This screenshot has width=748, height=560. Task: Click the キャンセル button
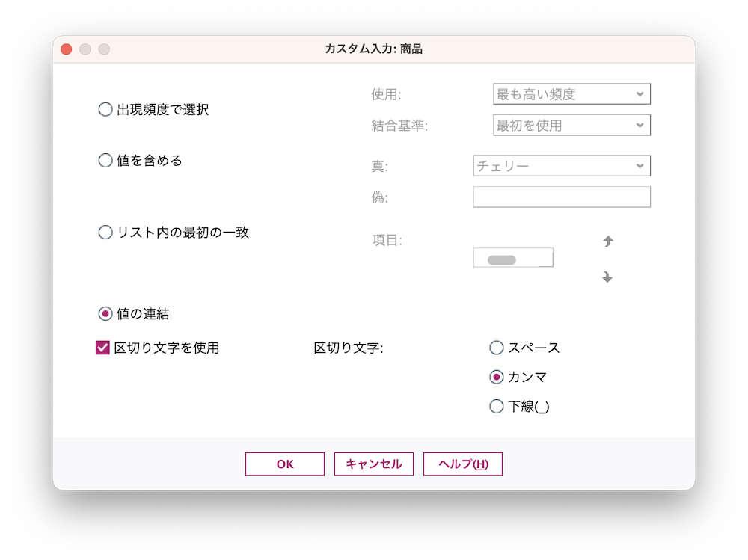point(373,464)
